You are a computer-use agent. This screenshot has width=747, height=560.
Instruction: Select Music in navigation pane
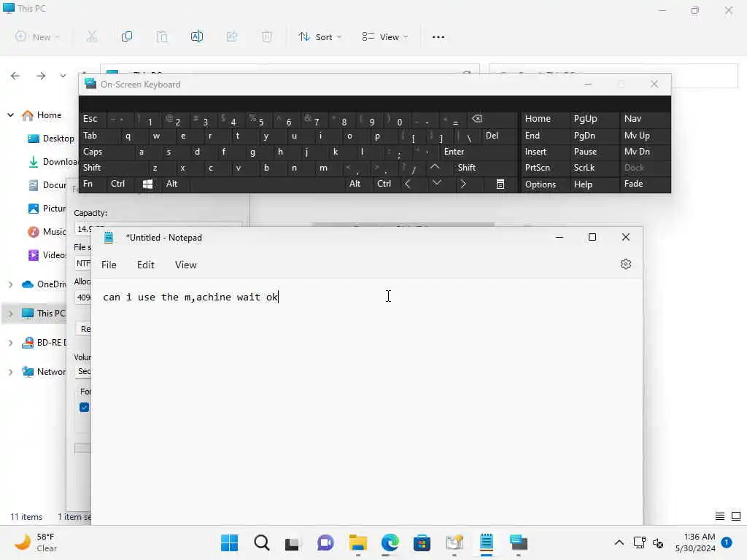tap(47, 232)
